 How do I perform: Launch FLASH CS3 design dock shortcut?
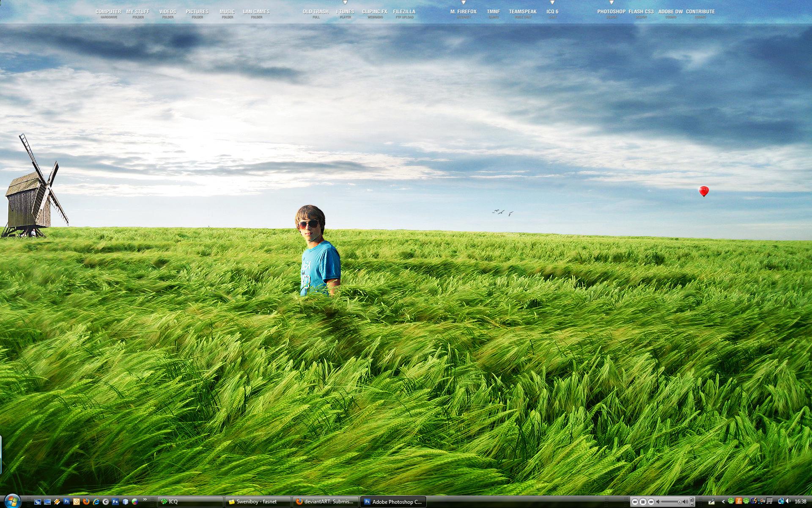pyautogui.click(x=641, y=14)
